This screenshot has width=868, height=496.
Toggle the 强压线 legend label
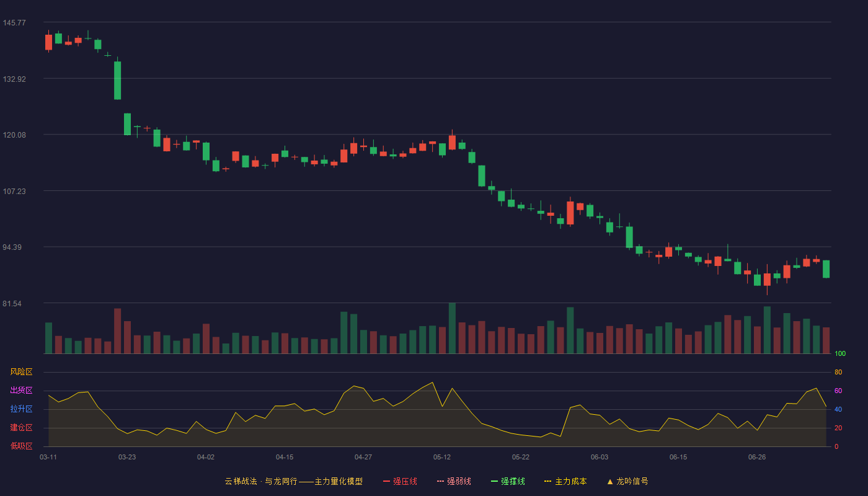coord(405,482)
